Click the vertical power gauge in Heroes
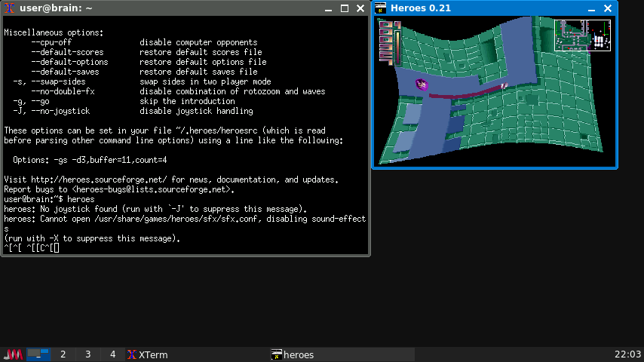Image resolution: width=644 pixels, height=362 pixels. click(x=397, y=45)
